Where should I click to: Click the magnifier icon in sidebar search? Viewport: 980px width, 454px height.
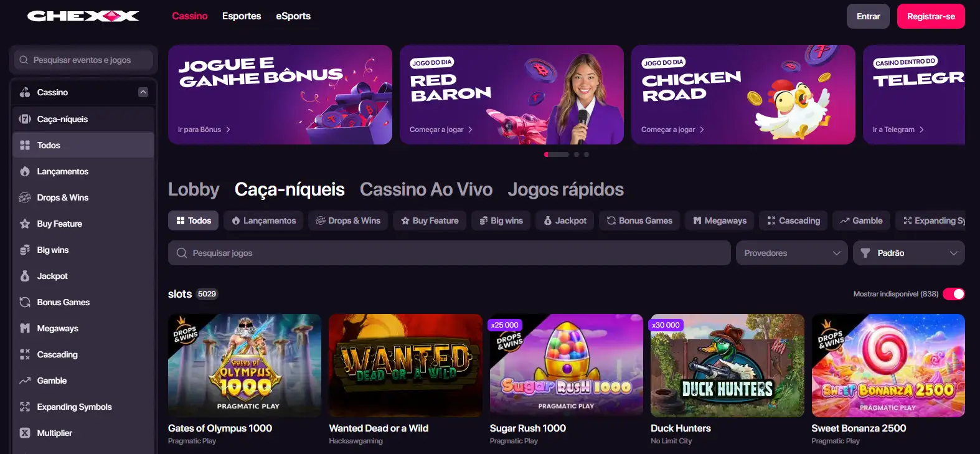[24, 60]
